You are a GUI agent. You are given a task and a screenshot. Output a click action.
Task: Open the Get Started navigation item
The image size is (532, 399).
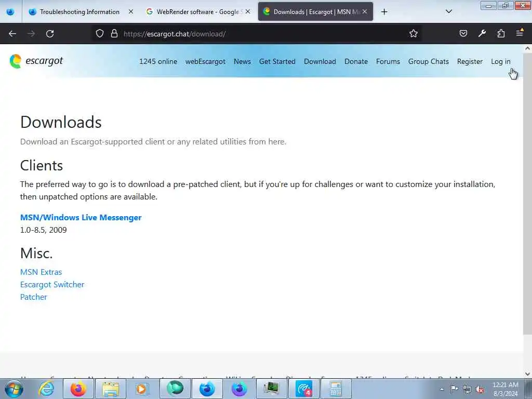277,61
